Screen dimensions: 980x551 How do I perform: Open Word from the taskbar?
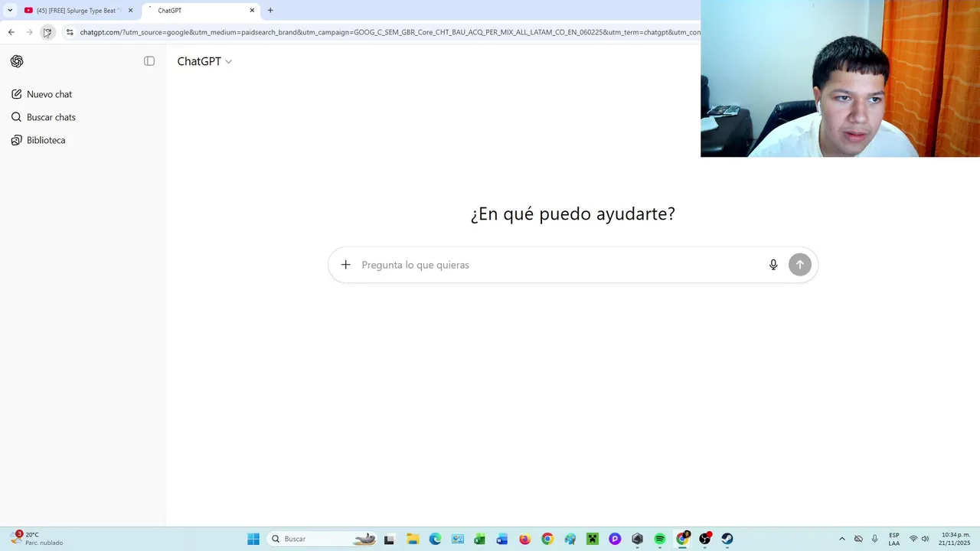[x=502, y=539]
